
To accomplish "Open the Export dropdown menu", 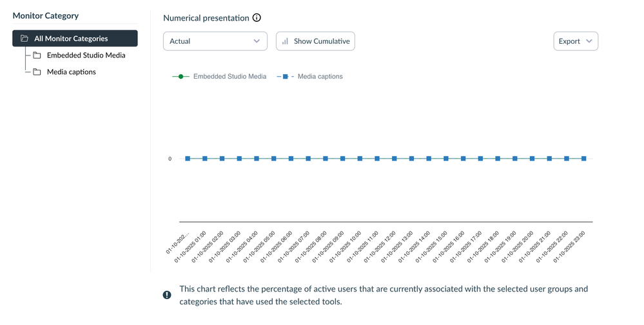I will click(x=575, y=41).
